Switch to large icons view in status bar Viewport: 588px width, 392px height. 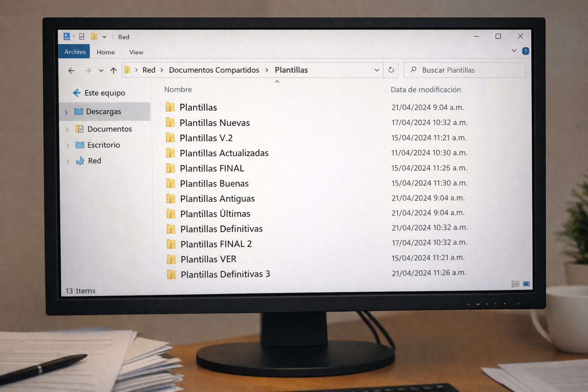coord(526,284)
